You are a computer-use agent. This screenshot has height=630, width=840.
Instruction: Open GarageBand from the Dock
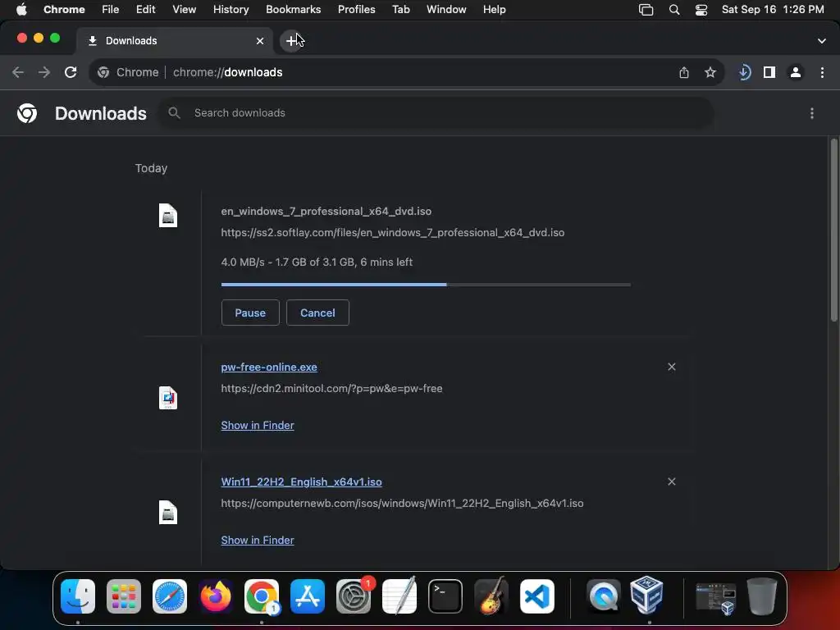point(491,596)
